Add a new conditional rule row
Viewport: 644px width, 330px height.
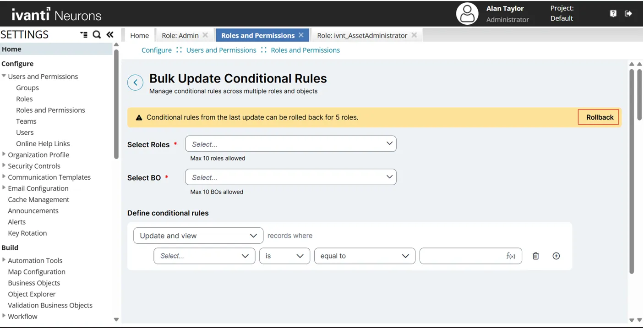[x=556, y=256]
